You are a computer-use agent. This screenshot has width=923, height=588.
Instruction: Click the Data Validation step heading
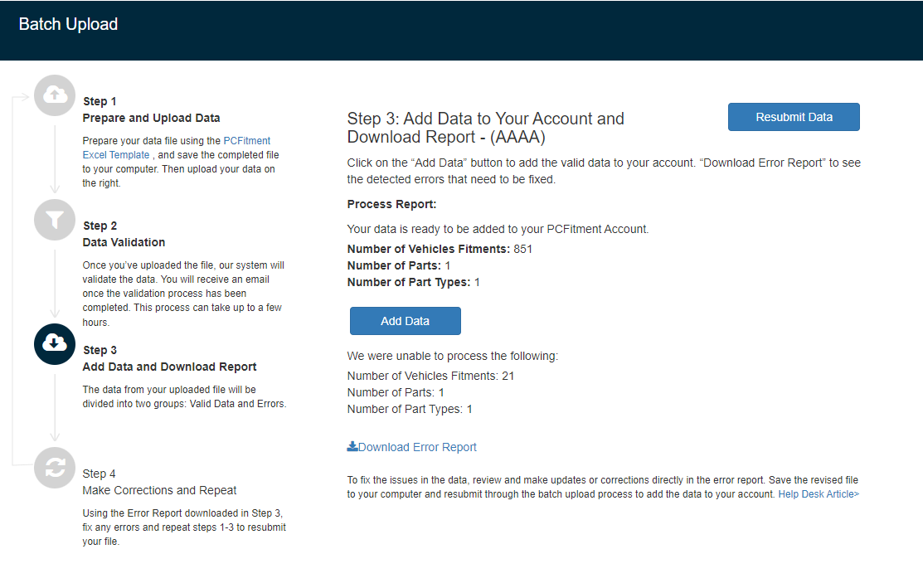click(x=124, y=242)
